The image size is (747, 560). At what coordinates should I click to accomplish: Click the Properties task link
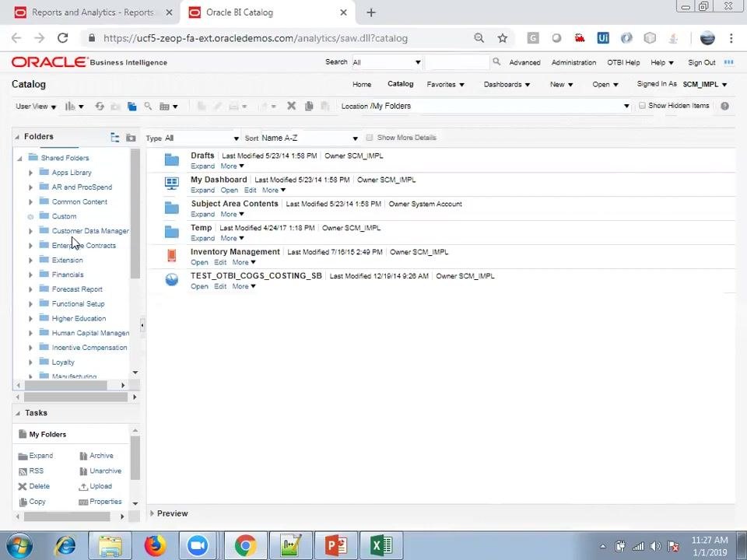[105, 502]
